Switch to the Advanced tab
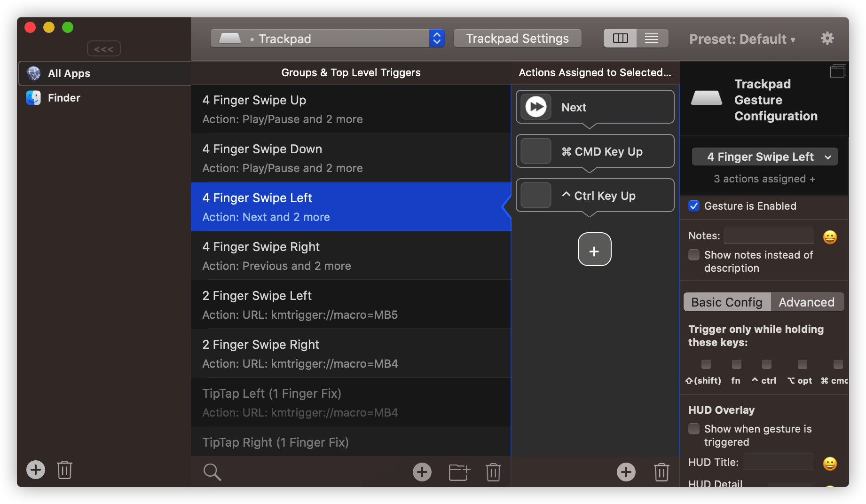This screenshot has height=504, width=866. click(x=806, y=302)
